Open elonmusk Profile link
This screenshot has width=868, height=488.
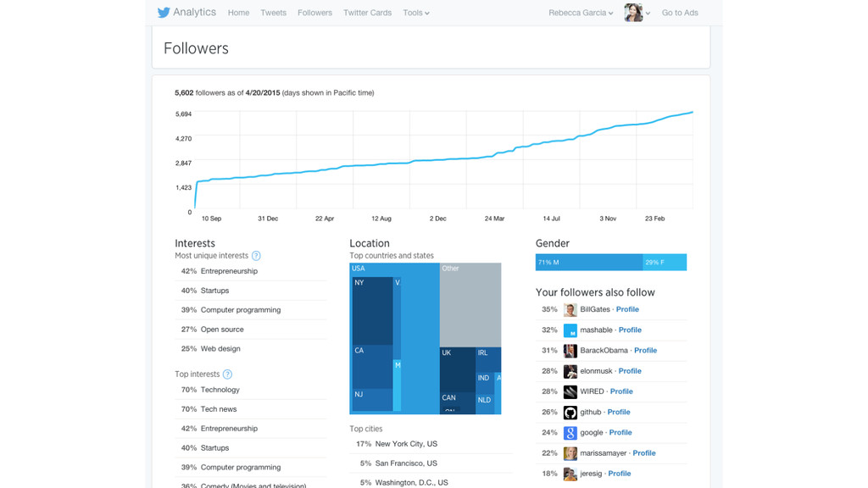click(630, 371)
